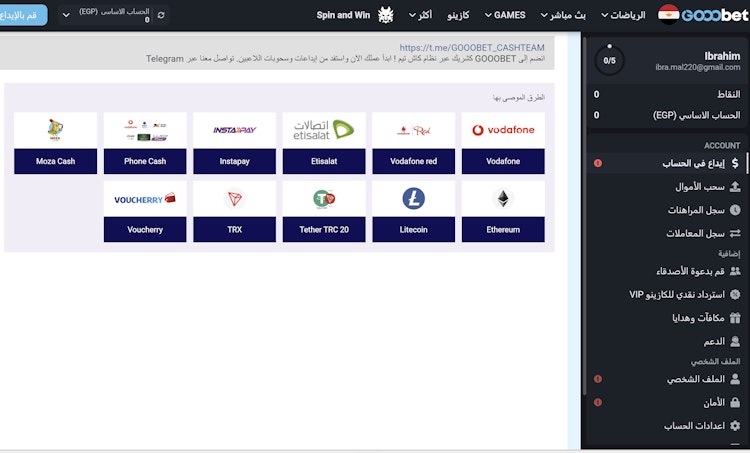This screenshot has width=750, height=453.
Task: Click the Vodafone logo tile
Action: pos(503,130)
